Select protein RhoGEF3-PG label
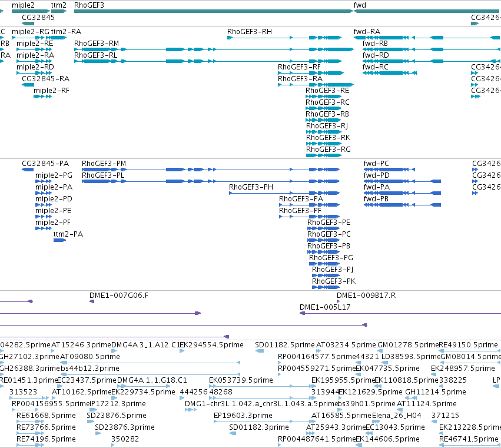This screenshot has height=448, width=501. pyautogui.click(x=331, y=258)
